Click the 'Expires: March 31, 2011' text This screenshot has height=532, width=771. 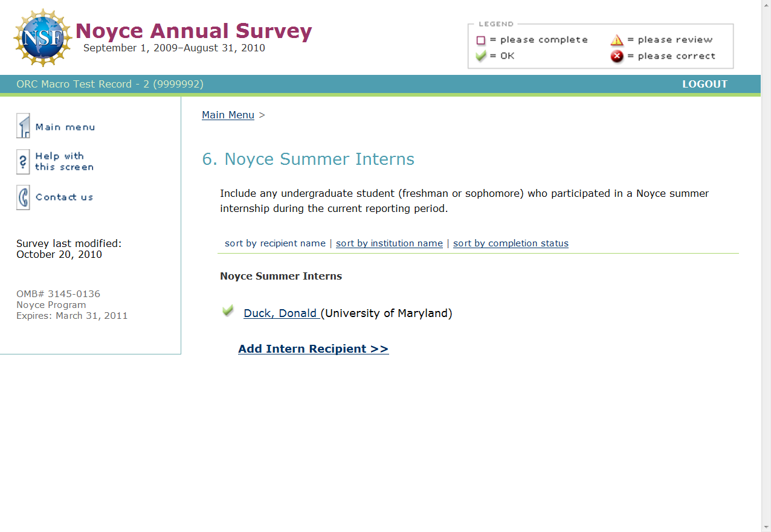point(72,316)
